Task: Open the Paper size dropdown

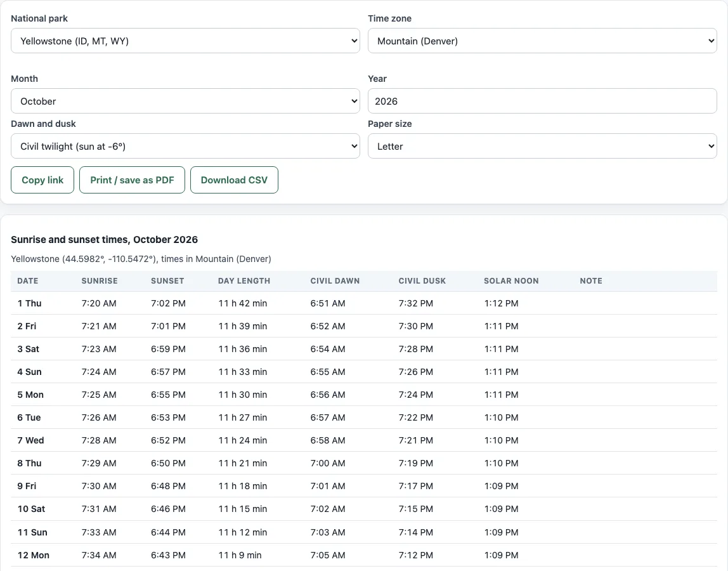Action: coord(542,147)
